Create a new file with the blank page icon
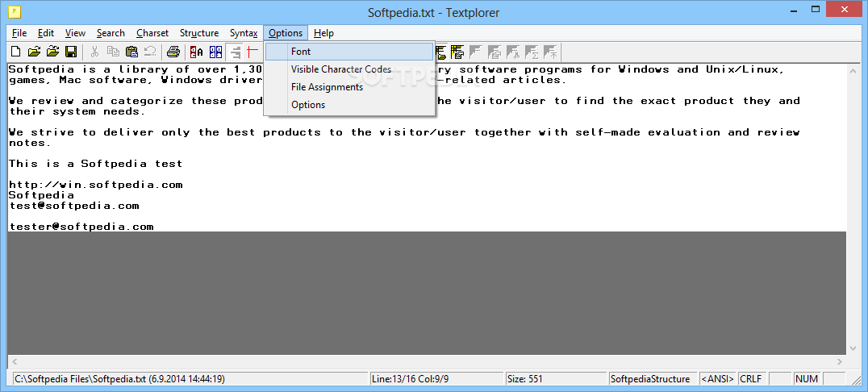Viewport: 868px width, 392px height. pos(16,52)
